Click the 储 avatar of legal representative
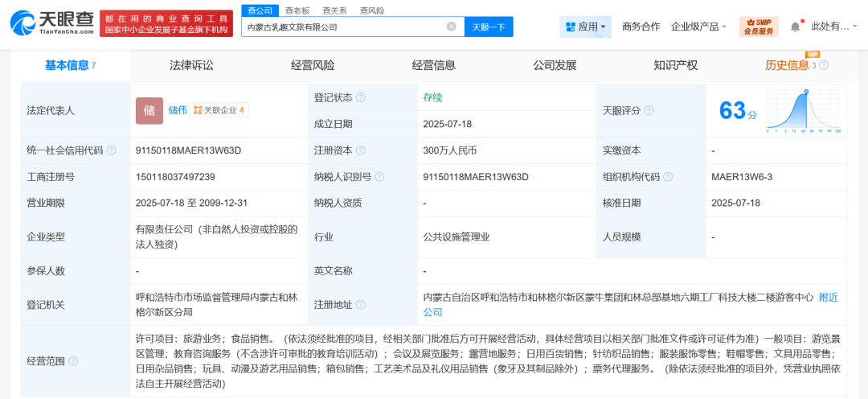This screenshot has height=399, width=868. [149, 110]
